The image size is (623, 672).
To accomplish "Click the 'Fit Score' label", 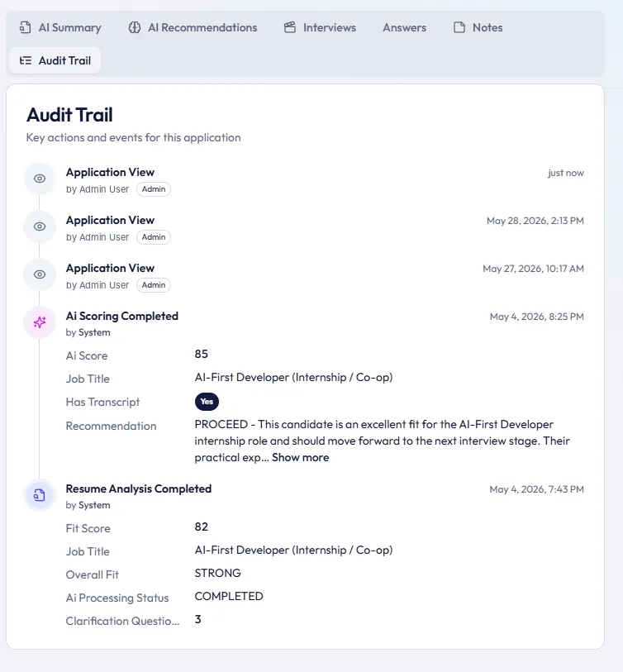I will pos(88,528).
